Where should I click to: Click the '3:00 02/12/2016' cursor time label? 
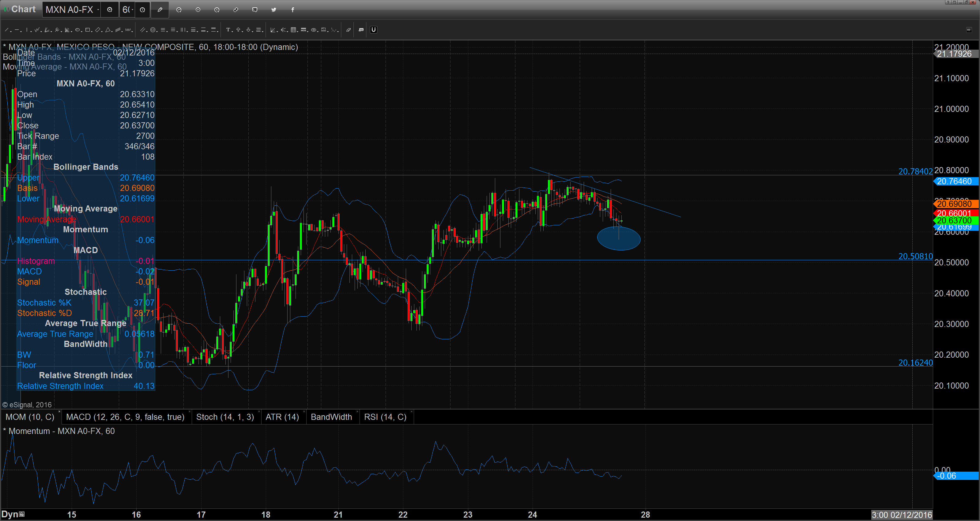pos(902,515)
